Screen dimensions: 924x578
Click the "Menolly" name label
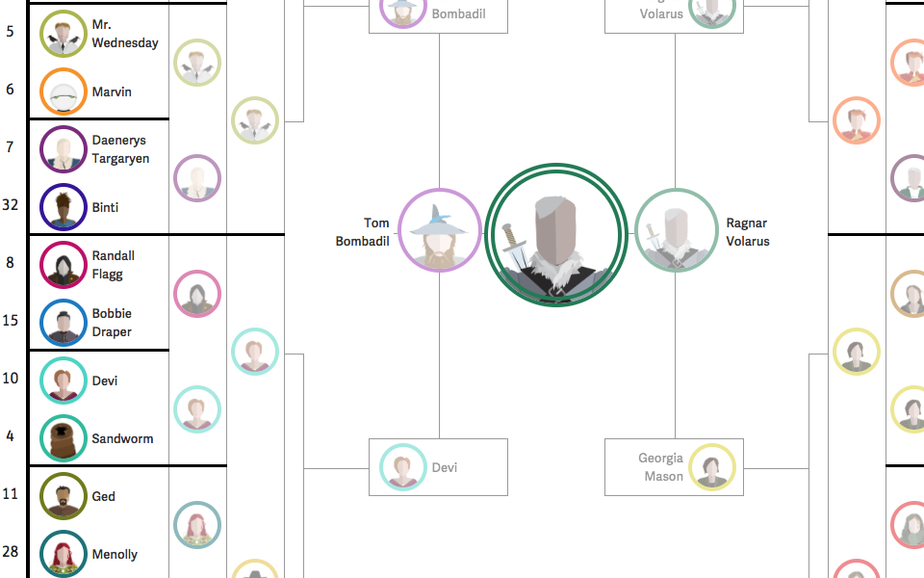(x=115, y=554)
